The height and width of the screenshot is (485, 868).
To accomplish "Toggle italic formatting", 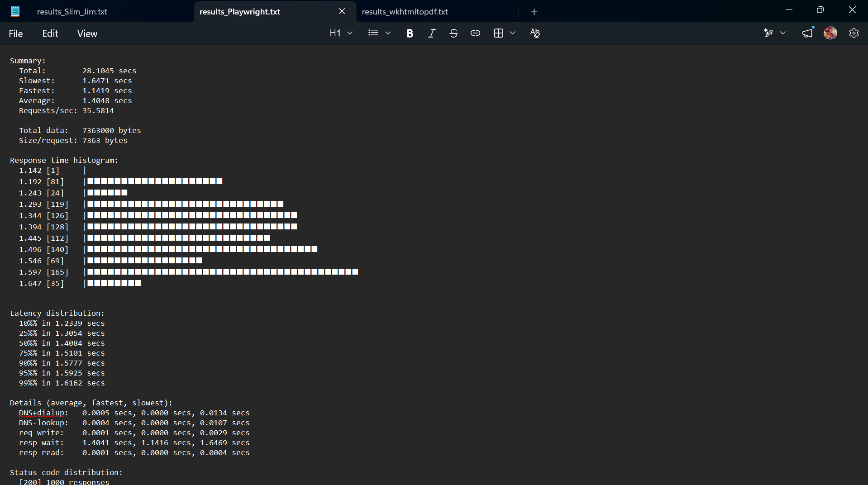I will [x=432, y=33].
